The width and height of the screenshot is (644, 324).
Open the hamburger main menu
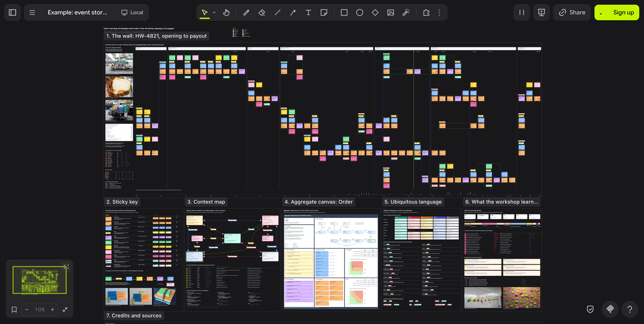32,12
